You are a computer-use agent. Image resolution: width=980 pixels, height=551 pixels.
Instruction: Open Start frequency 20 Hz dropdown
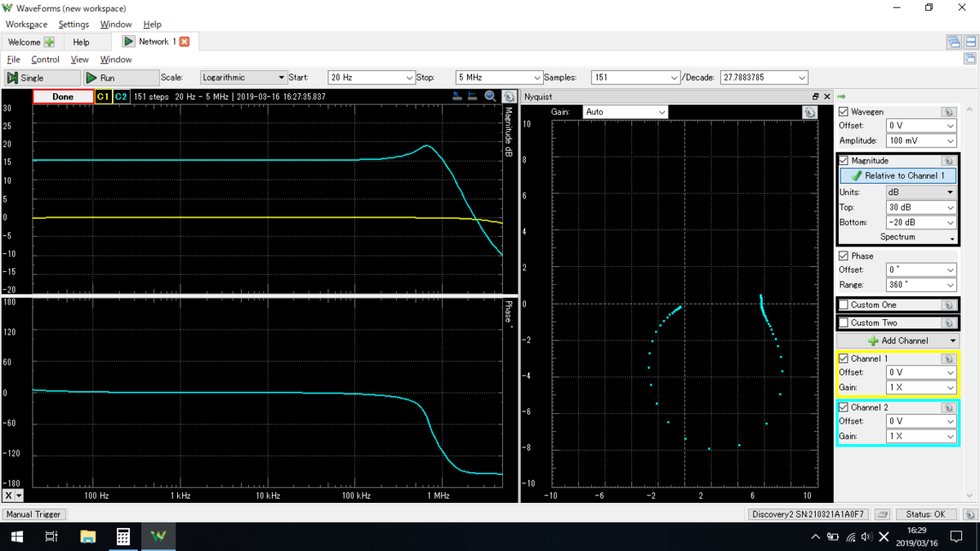click(x=372, y=78)
